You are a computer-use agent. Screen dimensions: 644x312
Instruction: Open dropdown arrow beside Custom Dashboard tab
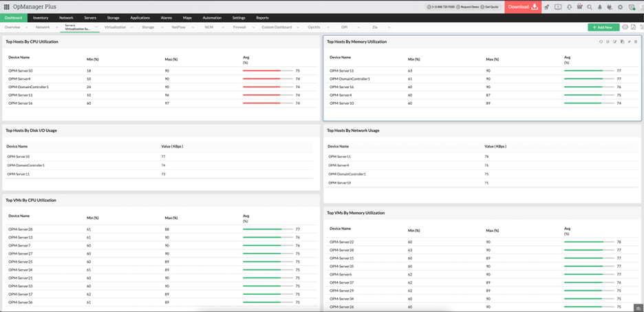298,28
